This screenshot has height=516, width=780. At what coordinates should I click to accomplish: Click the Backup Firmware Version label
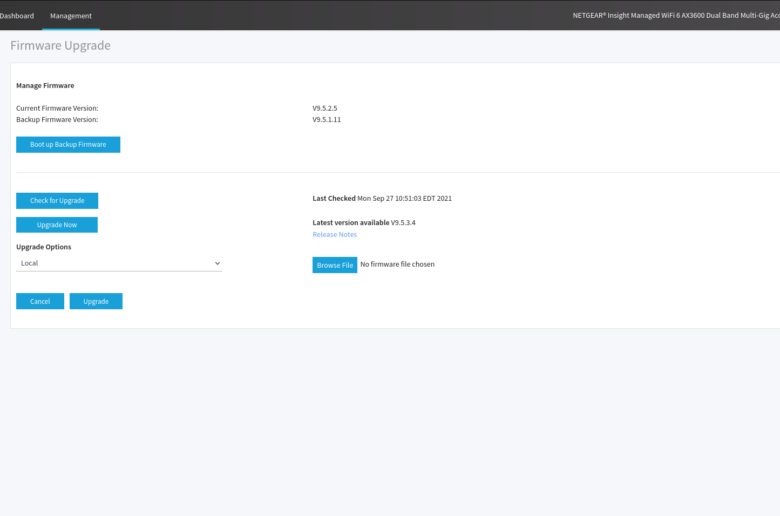pos(57,119)
